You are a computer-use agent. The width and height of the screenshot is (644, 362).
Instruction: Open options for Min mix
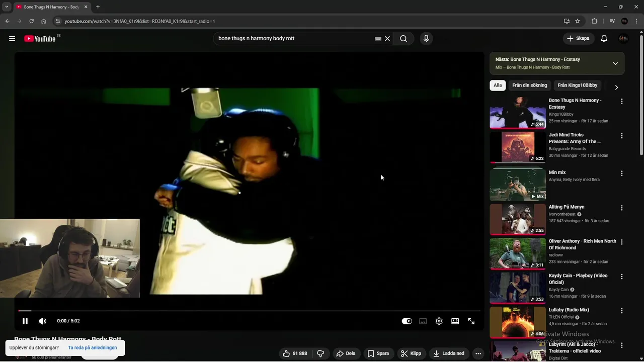tap(622, 173)
